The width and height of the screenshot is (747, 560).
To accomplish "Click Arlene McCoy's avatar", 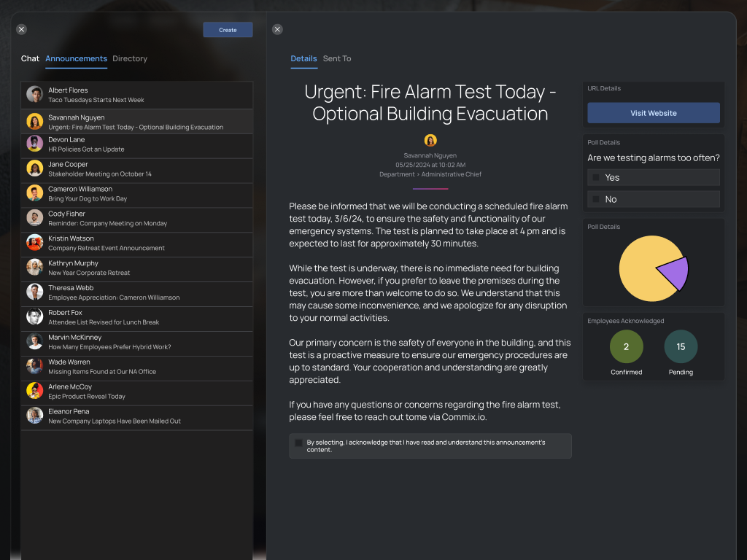I will click(32, 392).
